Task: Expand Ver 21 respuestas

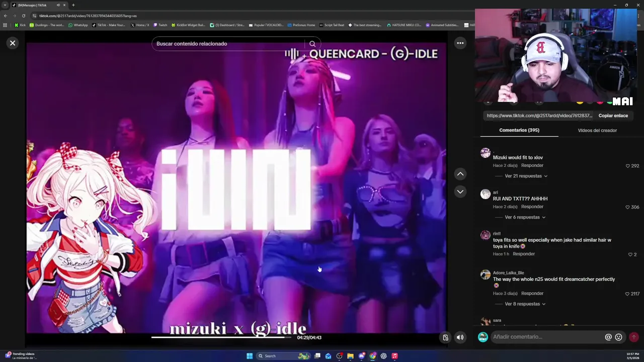Action: 526,176
